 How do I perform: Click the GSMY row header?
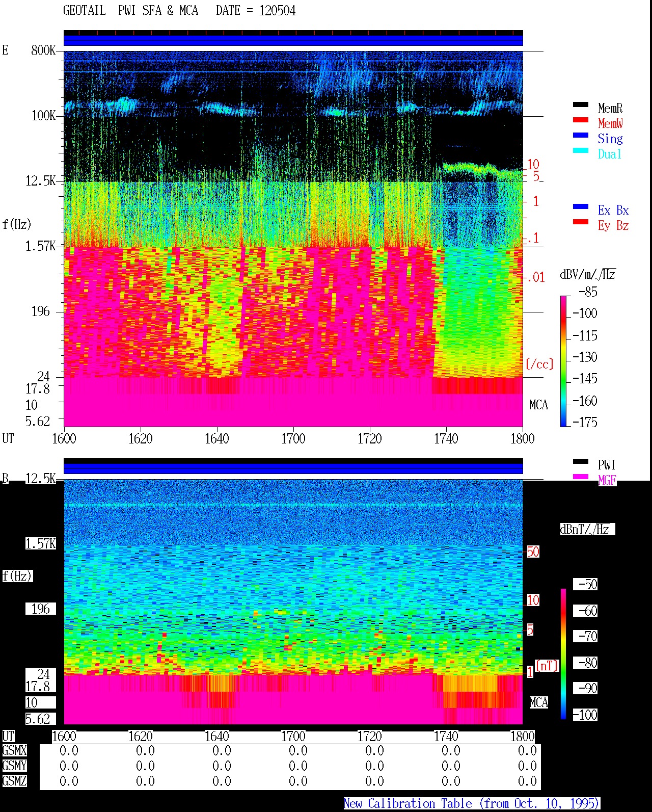tap(14, 766)
